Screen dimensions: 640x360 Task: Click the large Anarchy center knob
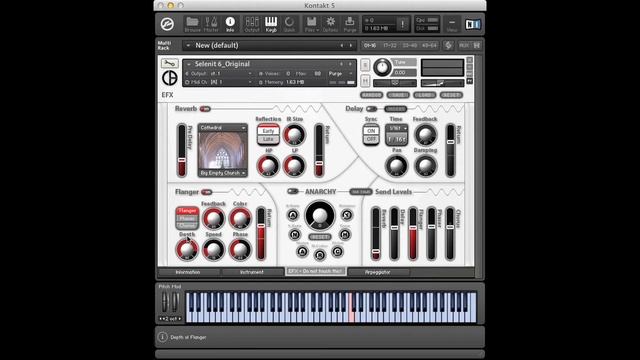[x=320, y=215]
